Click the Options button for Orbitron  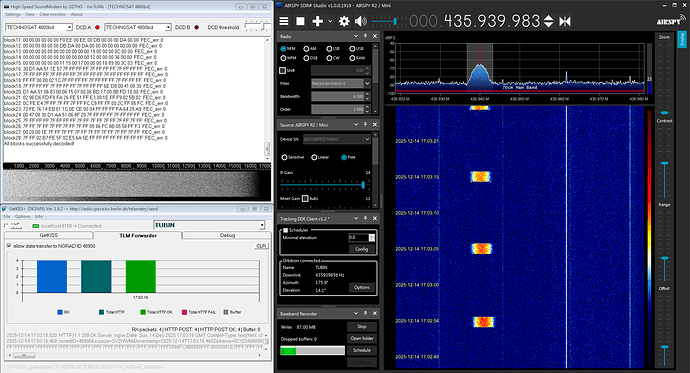pos(362,287)
